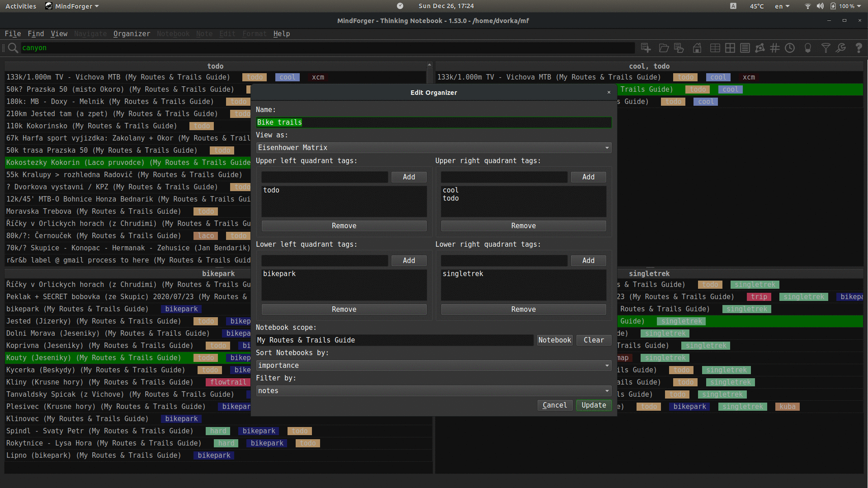This screenshot has width=868, height=488.
Task: Select Moravska Trebova note row
Action: [127, 211]
